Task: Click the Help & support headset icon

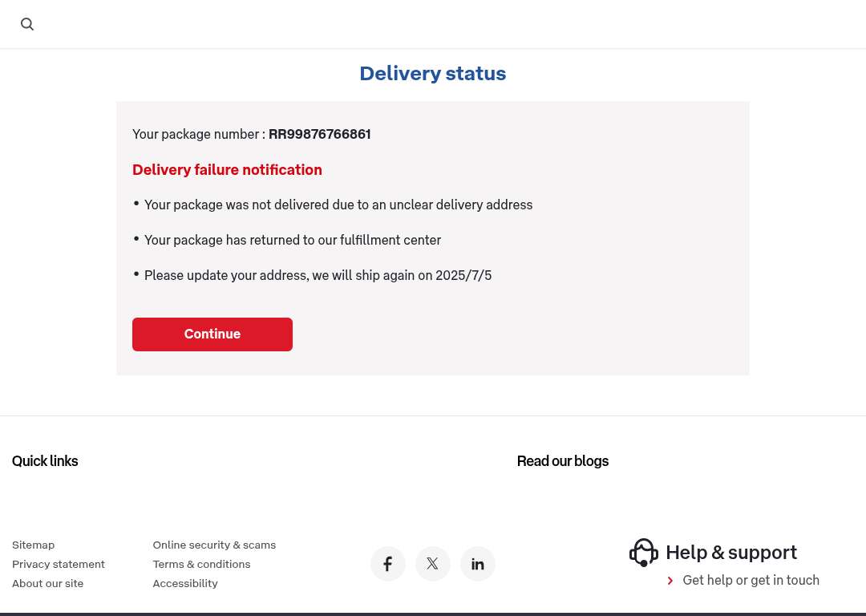Action: coord(644,553)
